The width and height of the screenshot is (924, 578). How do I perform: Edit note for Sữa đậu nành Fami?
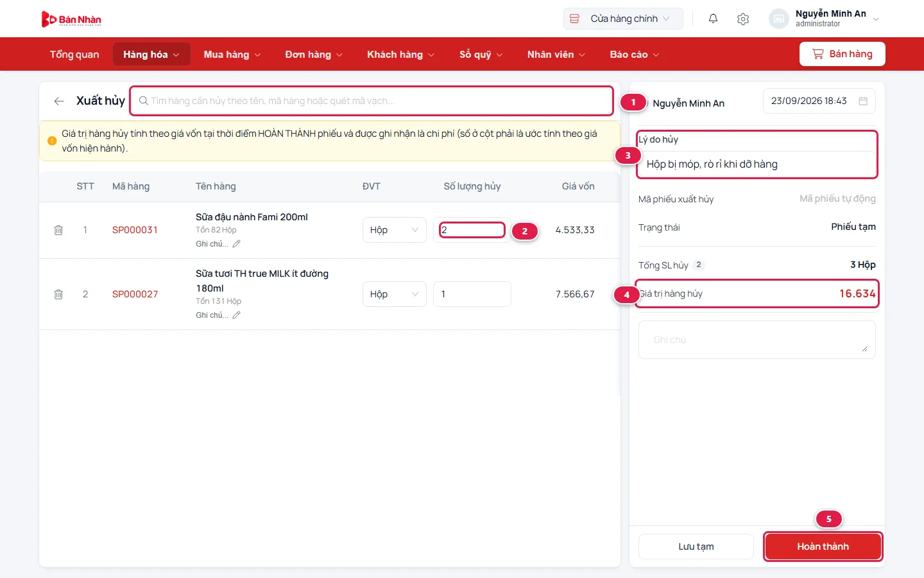236,244
